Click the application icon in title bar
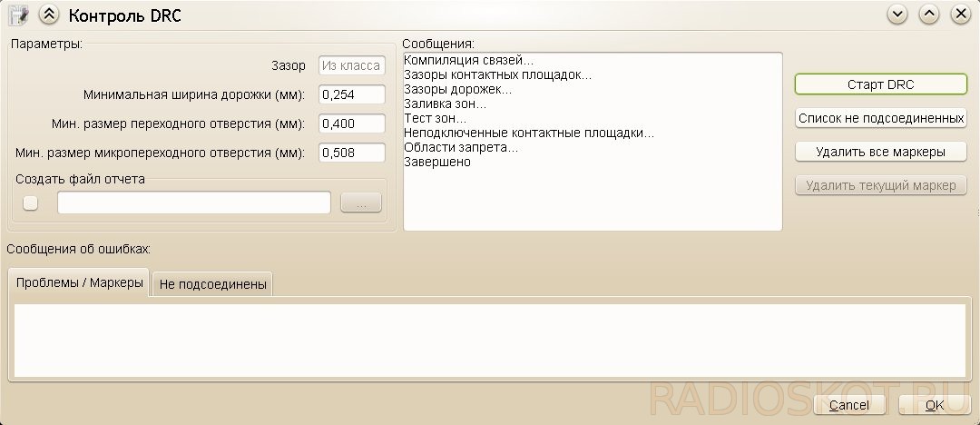This screenshot has height=425, width=980. point(19,15)
